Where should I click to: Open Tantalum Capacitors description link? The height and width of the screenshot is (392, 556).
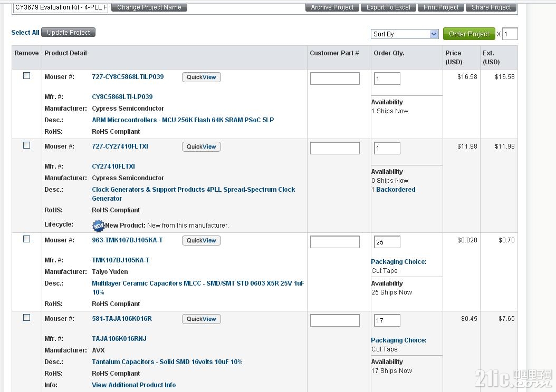pos(167,362)
